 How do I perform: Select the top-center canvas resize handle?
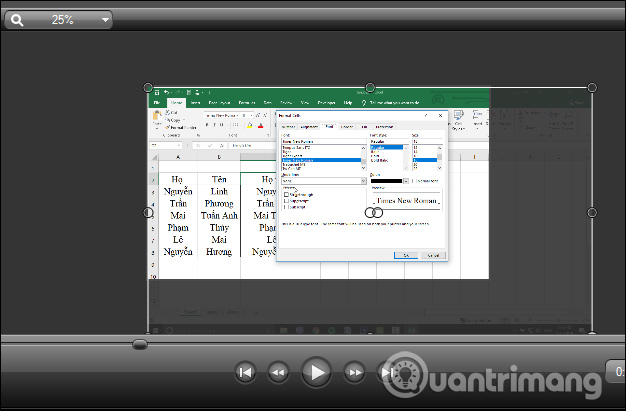point(370,87)
